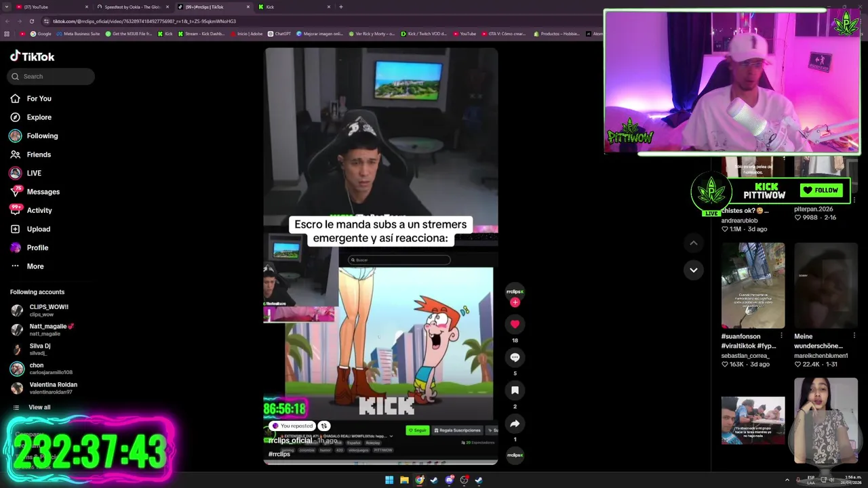This screenshot has width=868, height=488.
Task: Open the ChatGPT bookmark
Action: click(x=279, y=33)
